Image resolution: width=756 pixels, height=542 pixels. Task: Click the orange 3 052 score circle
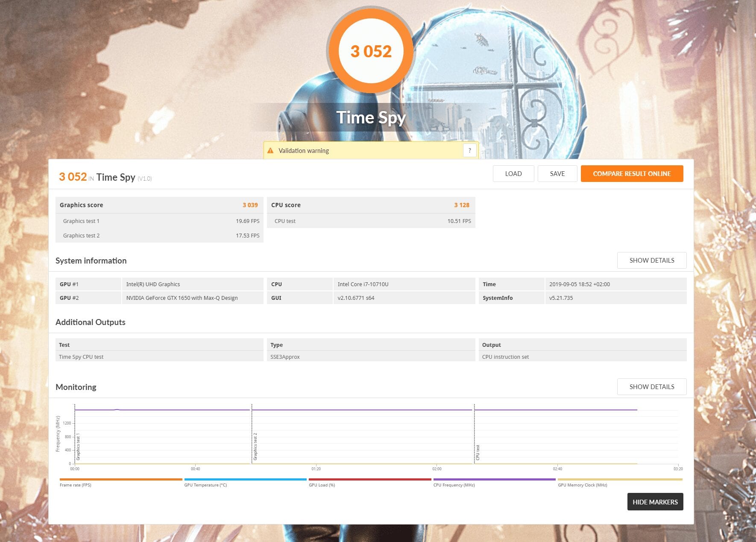[x=371, y=51]
